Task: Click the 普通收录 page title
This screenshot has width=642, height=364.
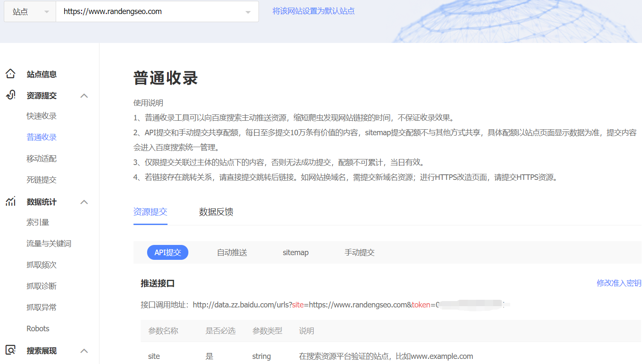Action: [x=166, y=78]
